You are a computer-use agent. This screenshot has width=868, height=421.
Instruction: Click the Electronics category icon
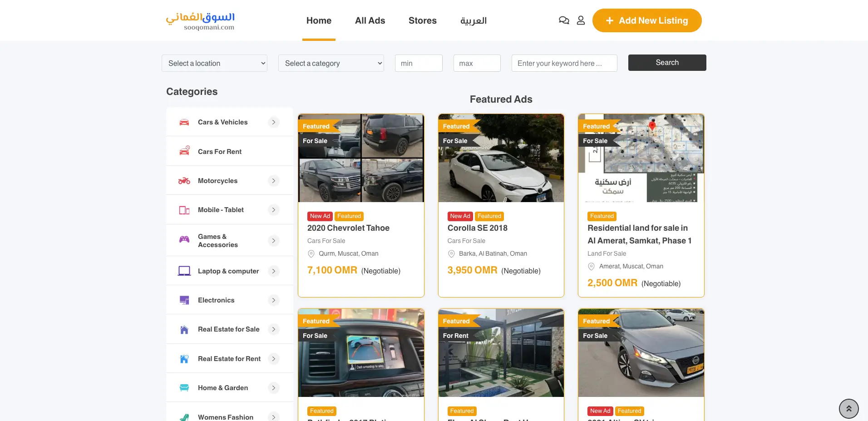point(184,300)
